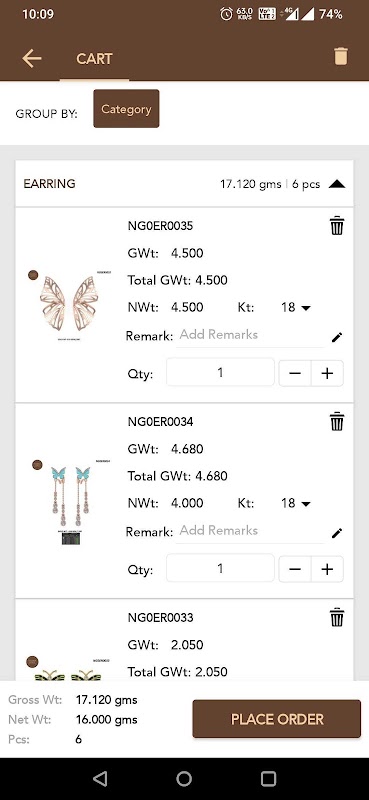Viewport: 369px width, 800px height.
Task: Remove NG0ER0033 using its trash icon
Action: tap(337, 617)
